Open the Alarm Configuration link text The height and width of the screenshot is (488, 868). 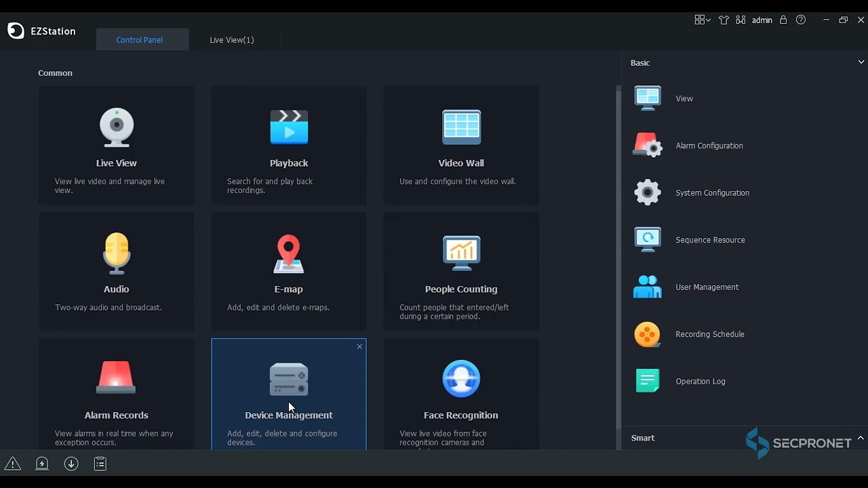click(x=709, y=146)
